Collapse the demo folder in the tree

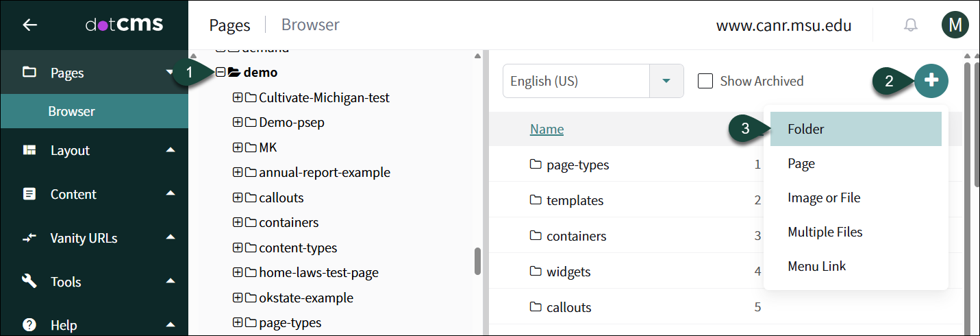(221, 72)
